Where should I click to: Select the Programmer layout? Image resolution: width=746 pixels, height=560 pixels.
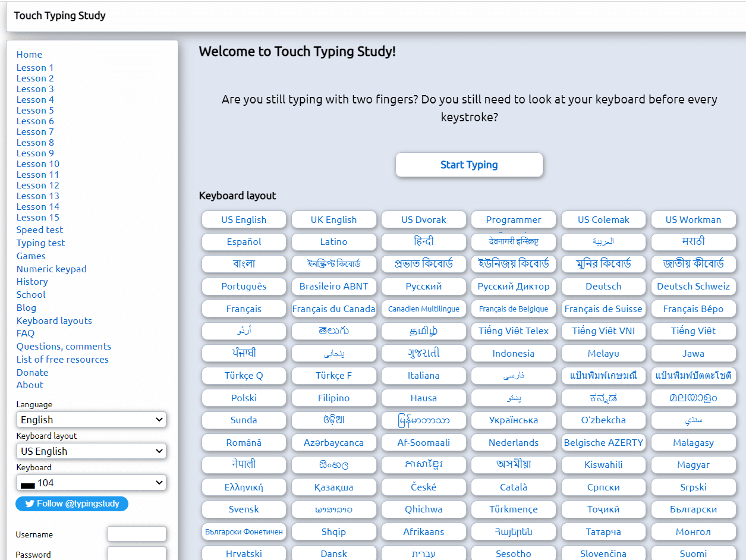coord(514,219)
